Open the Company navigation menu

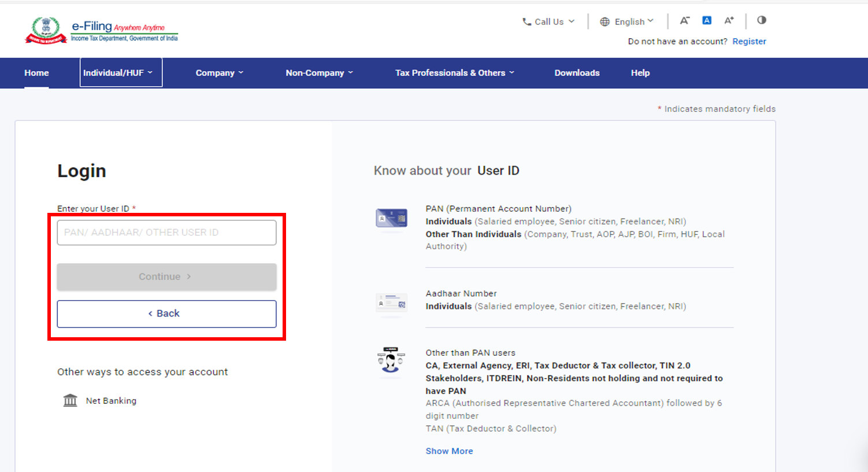pos(219,73)
